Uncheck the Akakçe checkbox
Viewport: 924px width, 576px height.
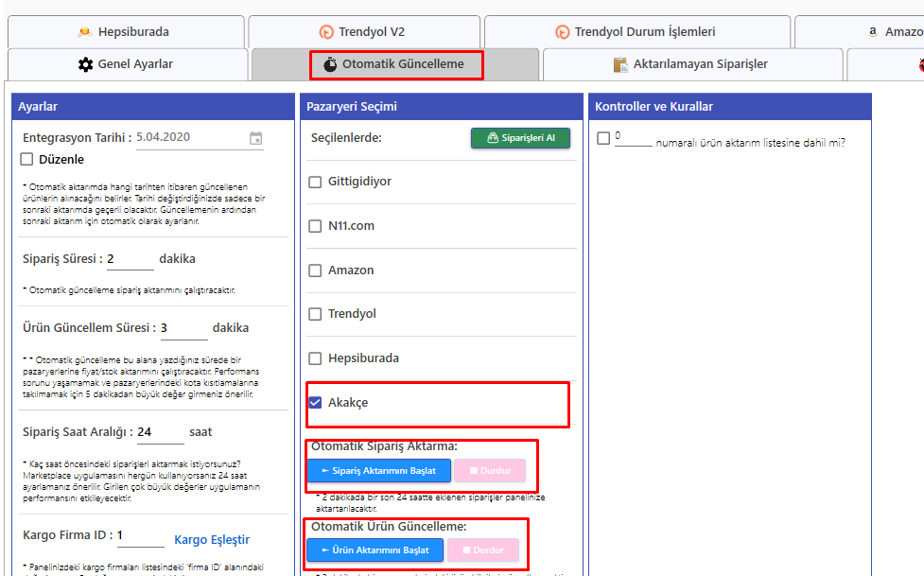(315, 402)
